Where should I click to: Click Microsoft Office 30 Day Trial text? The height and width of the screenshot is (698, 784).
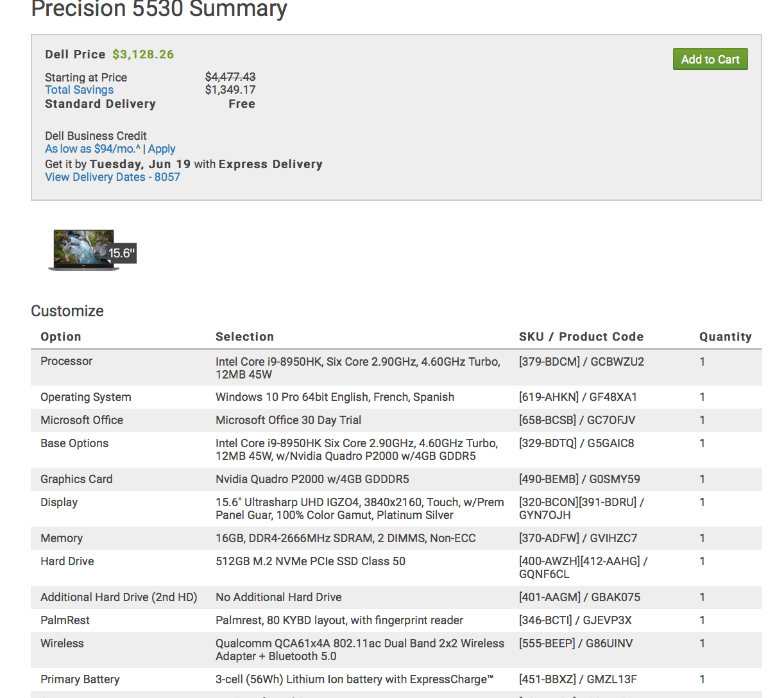[x=289, y=420]
